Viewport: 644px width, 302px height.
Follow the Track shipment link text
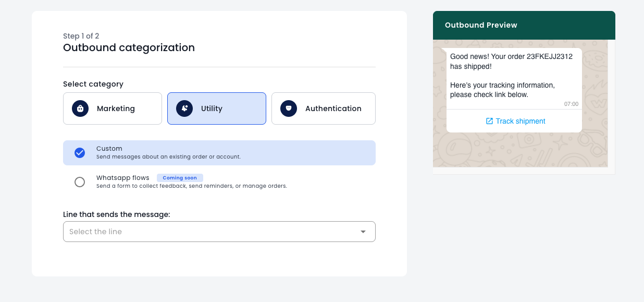pyautogui.click(x=521, y=121)
